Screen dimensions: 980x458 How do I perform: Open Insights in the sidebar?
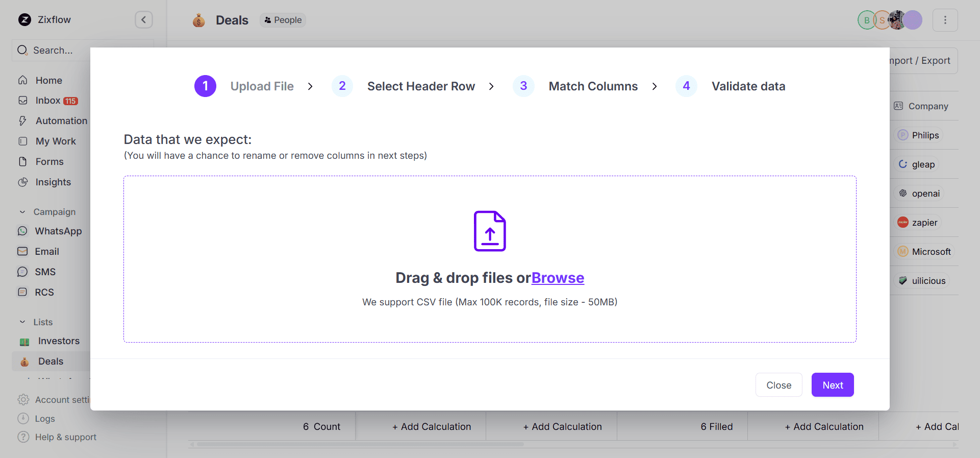point(53,182)
